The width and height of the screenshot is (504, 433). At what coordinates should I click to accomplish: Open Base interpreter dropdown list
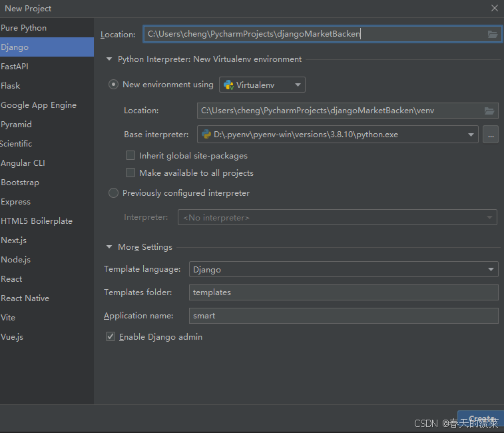(x=338, y=135)
